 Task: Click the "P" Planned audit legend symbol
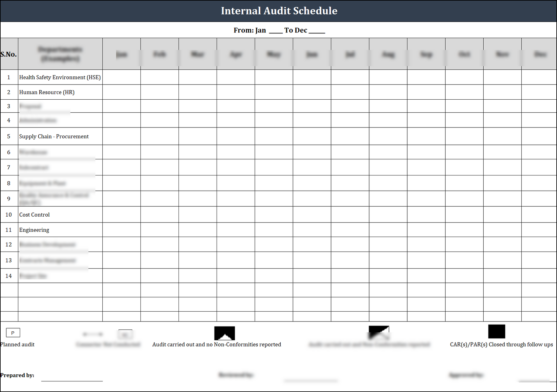coord(13,332)
